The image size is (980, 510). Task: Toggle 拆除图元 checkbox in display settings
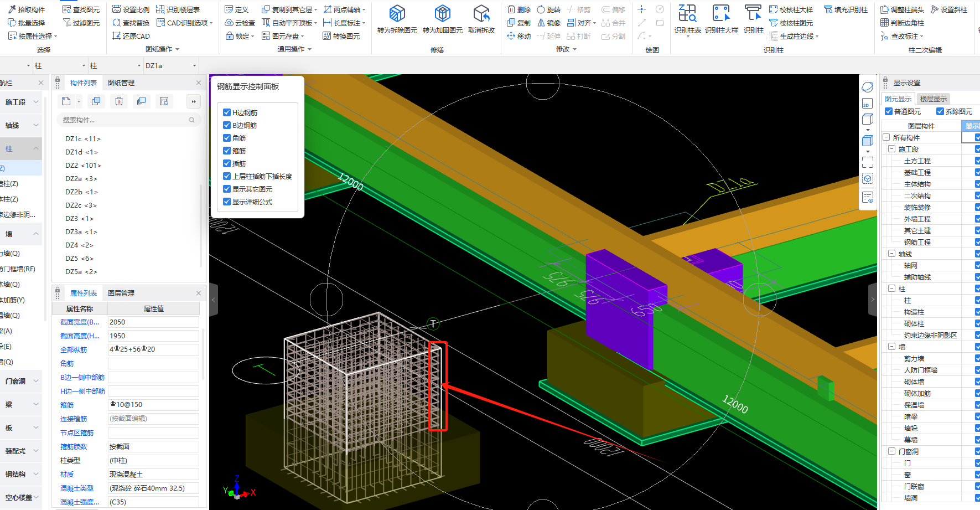[x=940, y=111]
